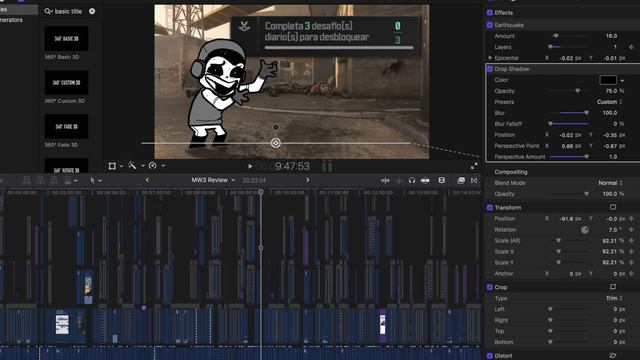640x360 pixels.
Task: Toggle video and audio skimming
Action: [385, 180]
